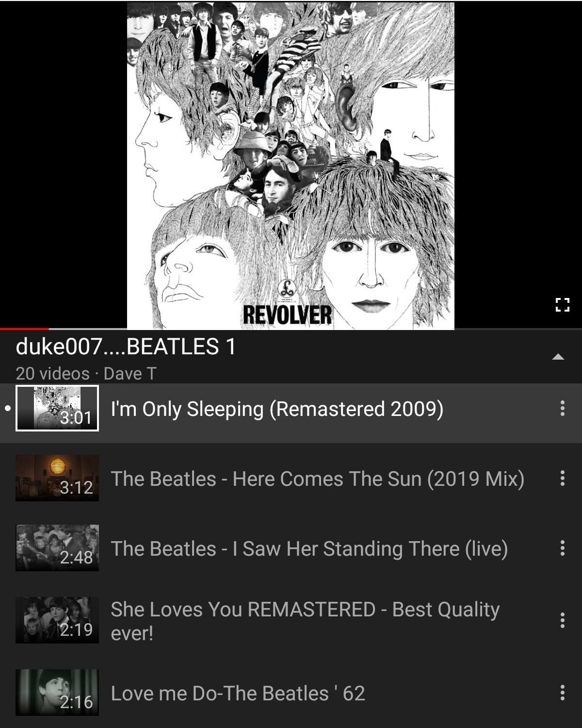
Task: Click the red video progress bar
Action: click(x=24, y=329)
